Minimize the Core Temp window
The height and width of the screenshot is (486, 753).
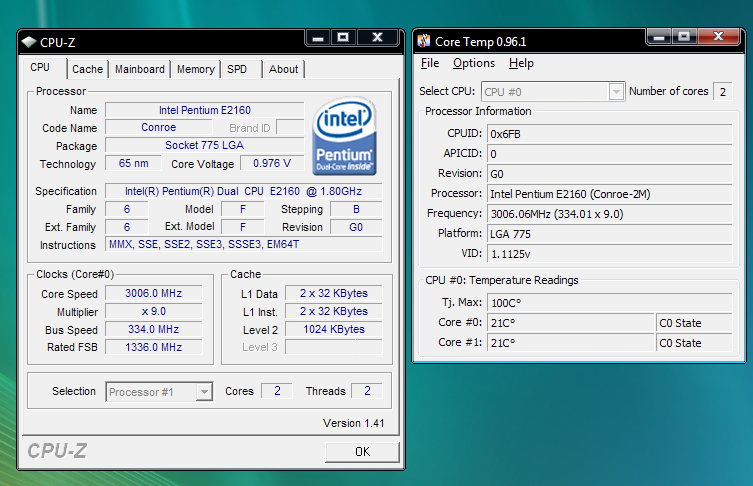659,36
